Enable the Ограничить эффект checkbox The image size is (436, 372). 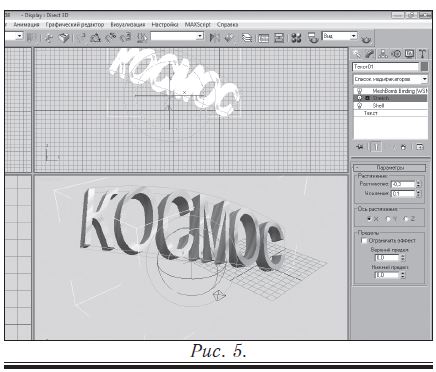(364, 241)
